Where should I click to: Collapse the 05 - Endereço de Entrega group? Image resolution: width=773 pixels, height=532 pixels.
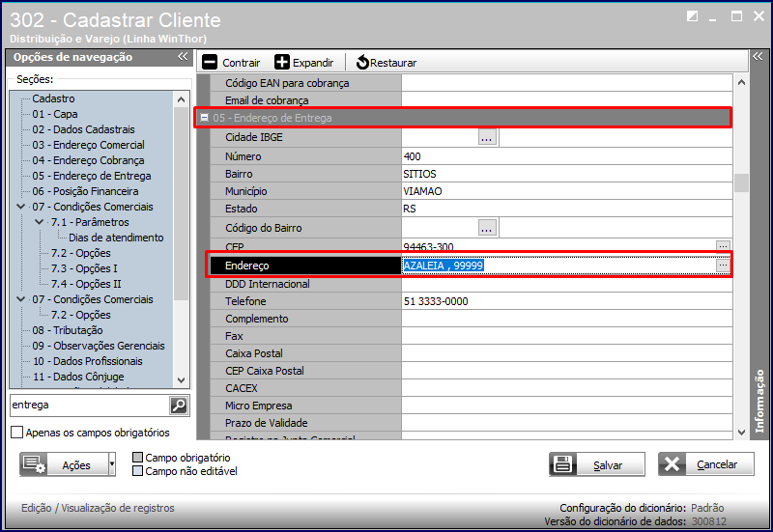click(204, 118)
